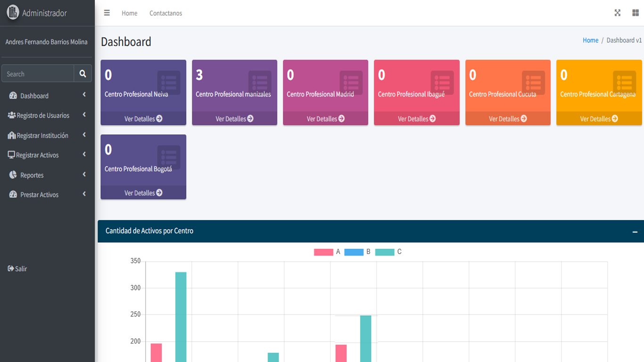This screenshot has width=644, height=362.
Task: Open the Contactanos menu item
Action: [x=165, y=13]
